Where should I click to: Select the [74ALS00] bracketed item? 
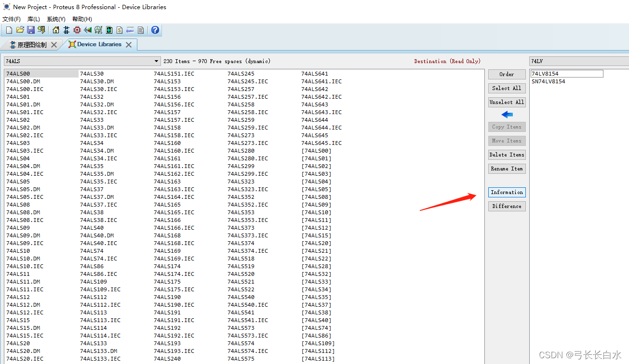coord(316,151)
